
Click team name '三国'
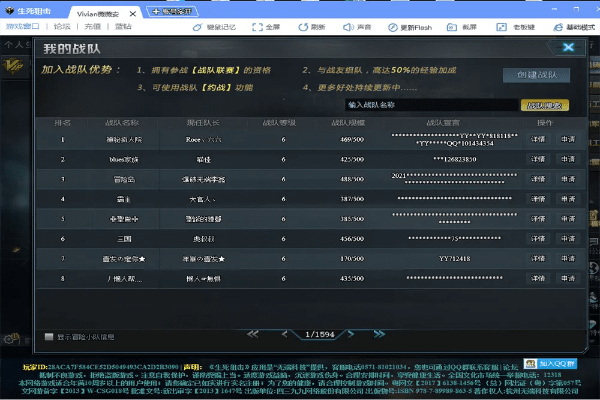coord(124,239)
